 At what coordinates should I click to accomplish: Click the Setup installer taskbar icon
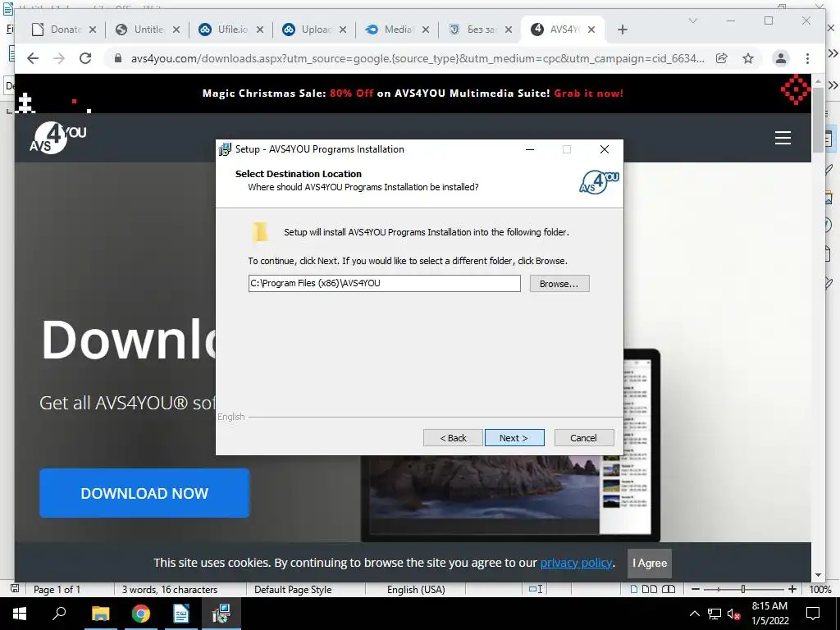[x=221, y=614]
